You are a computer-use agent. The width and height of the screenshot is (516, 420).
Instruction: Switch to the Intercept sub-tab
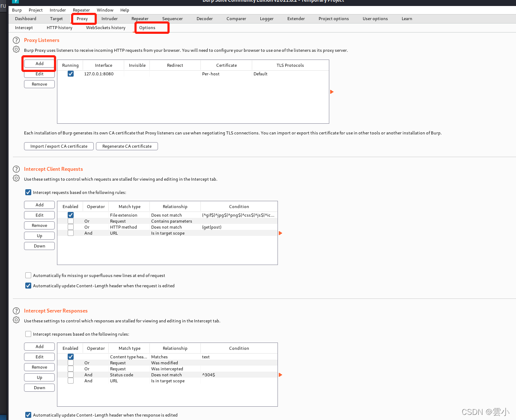[24, 27]
